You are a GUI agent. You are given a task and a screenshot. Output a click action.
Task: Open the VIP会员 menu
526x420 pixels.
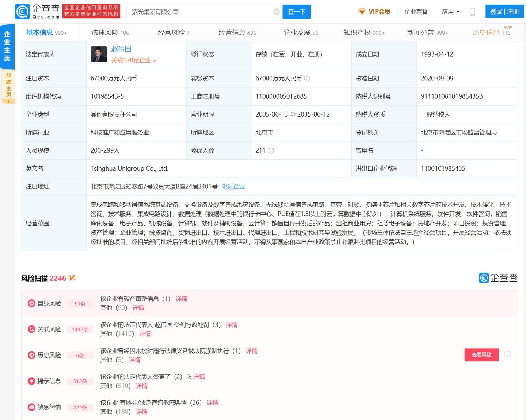pos(374,12)
